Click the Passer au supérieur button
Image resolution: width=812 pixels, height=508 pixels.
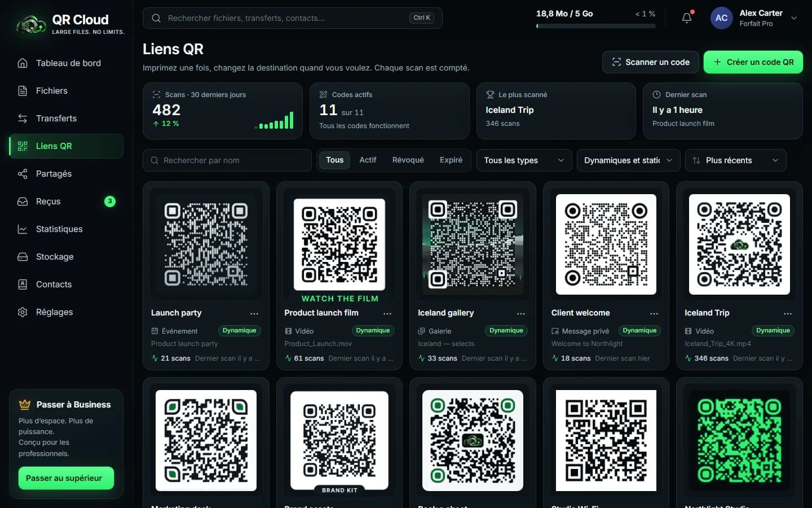66,478
